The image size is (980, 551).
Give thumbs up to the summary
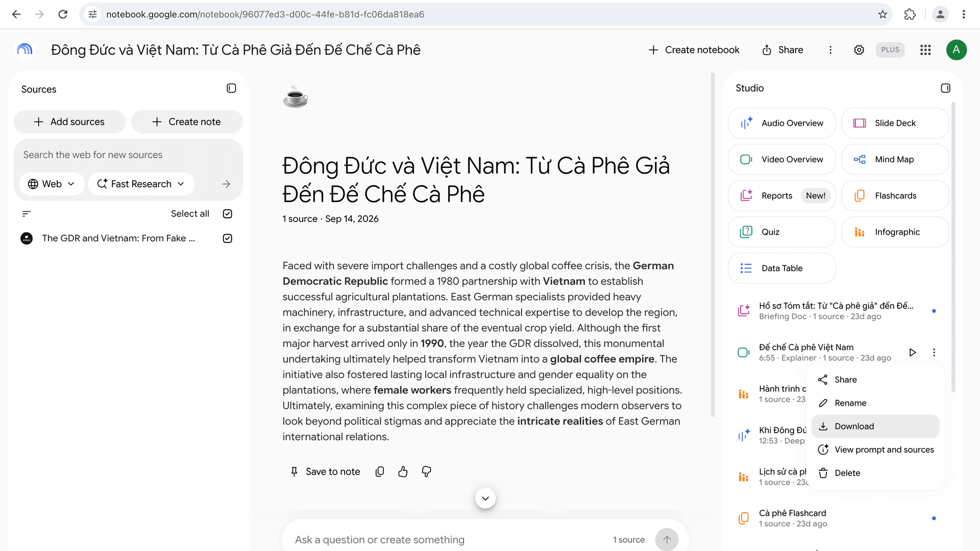pos(403,472)
